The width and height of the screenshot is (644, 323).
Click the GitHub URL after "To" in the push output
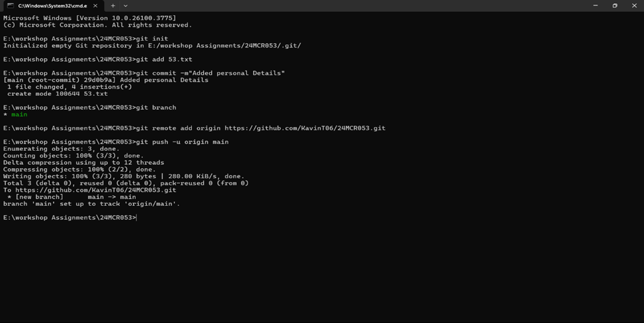click(x=96, y=190)
